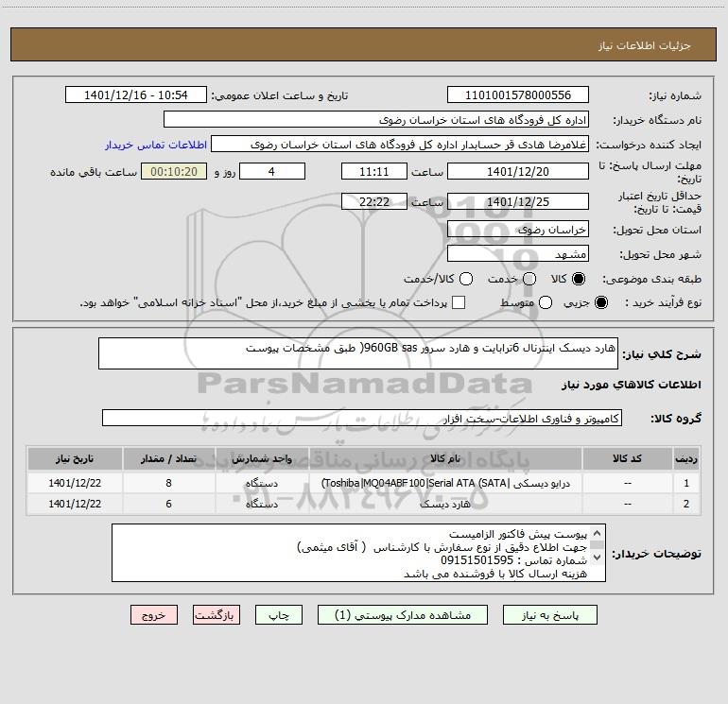Image resolution: width=728 pixels, height=704 pixels.
Task: Click the general description text area
Action: click(x=358, y=353)
